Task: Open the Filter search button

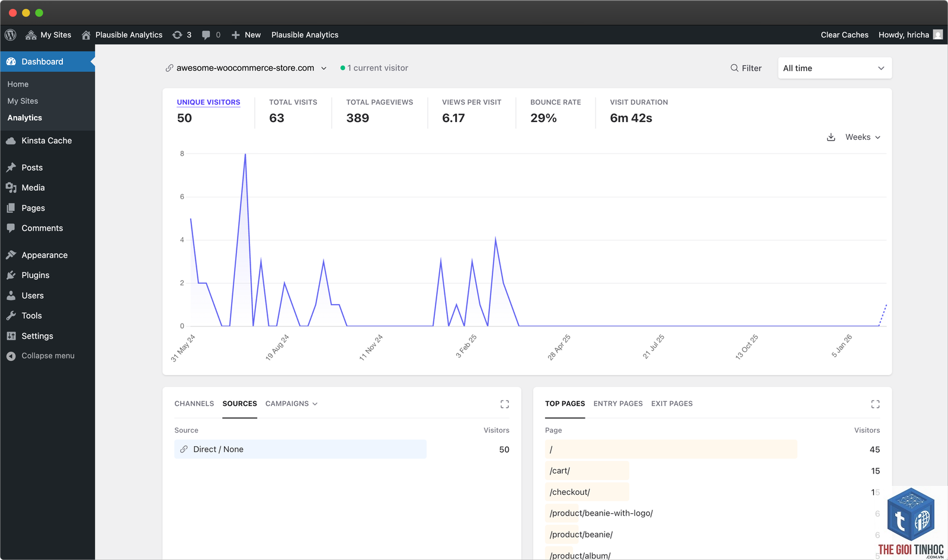Action: (x=746, y=68)
